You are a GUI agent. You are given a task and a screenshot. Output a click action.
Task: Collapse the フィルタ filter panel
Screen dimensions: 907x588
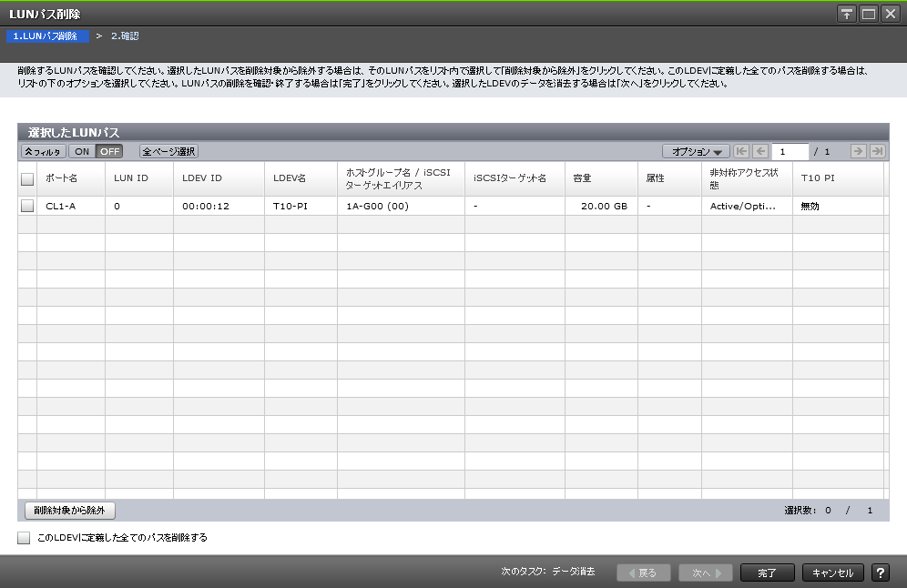pos(44,151)
